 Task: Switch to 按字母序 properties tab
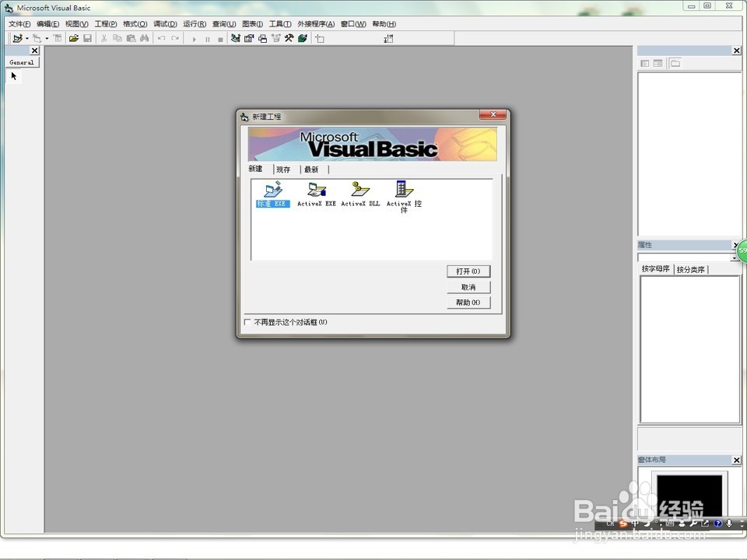point(655,268)
